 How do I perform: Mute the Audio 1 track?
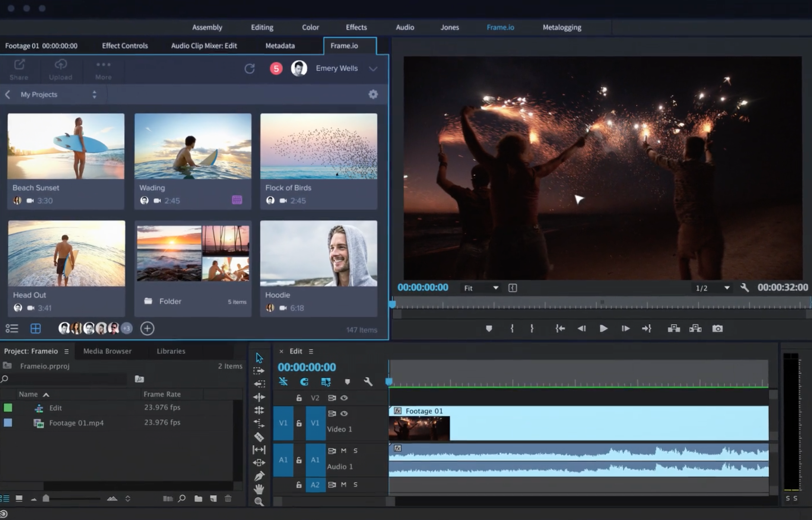coord(344,451)
